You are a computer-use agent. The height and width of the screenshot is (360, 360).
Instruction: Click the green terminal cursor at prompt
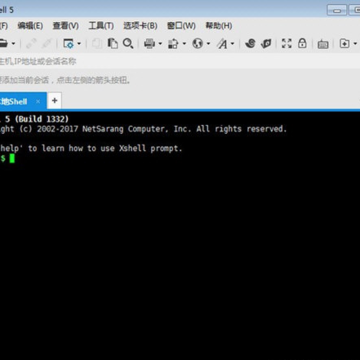tap(12, 158)
